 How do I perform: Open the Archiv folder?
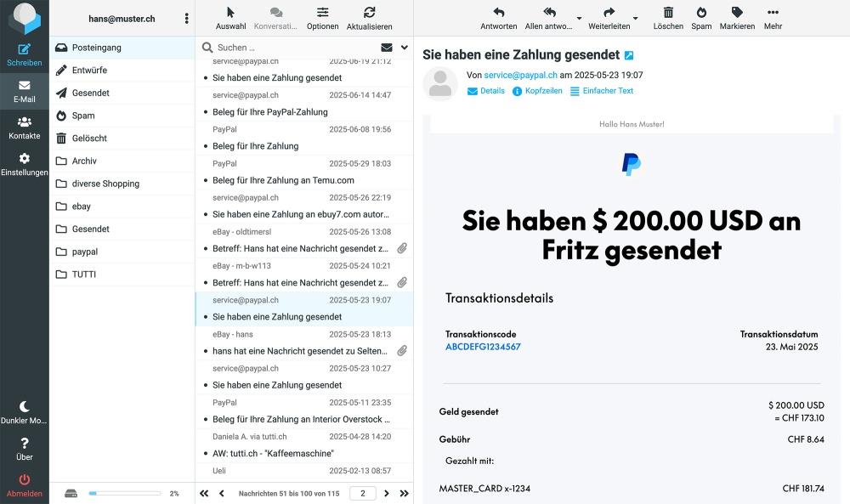[122, 161]
